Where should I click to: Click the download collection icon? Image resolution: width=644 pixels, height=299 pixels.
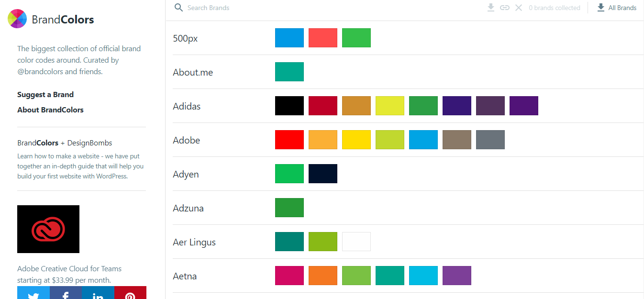pyautogui.click(x=490, y=8)
